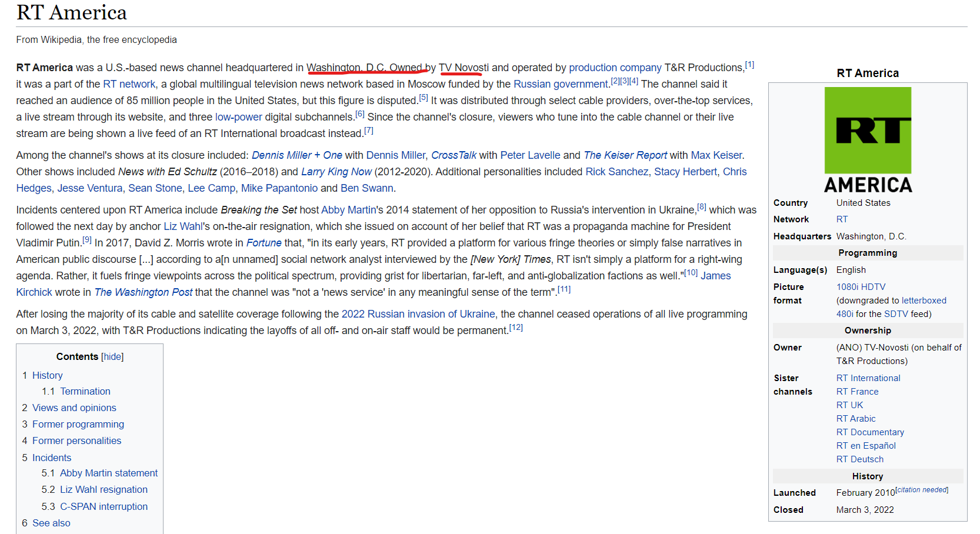Viewport: 980px width, 534px height.
Task: Go to Incidents section in contents
Action: [x=52, y=458]
